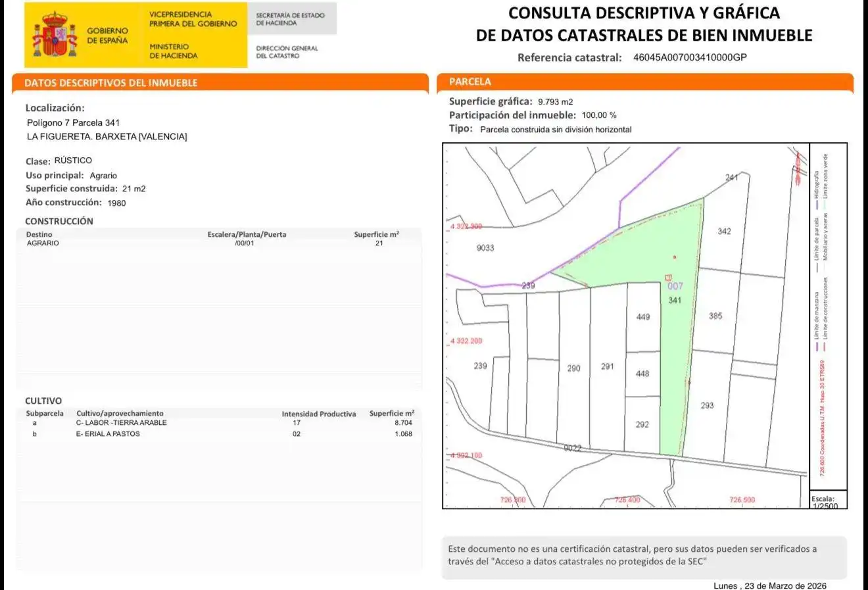Click parcel label '342' on the map
The width and height of the screenshot is (868, 590).
(724, 232)
